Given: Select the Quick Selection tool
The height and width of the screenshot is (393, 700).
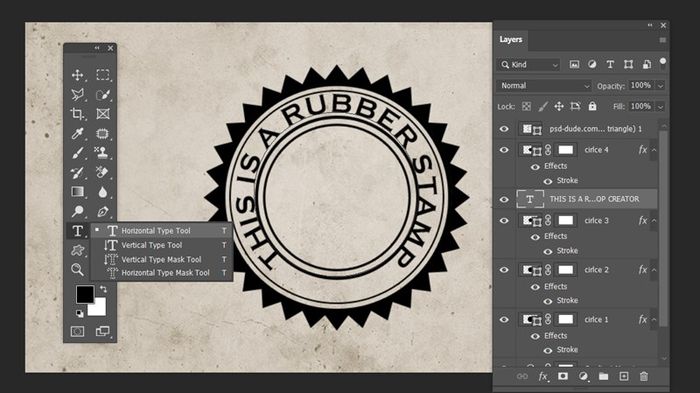Looking at the screenshot, I should tap(103, 94).
